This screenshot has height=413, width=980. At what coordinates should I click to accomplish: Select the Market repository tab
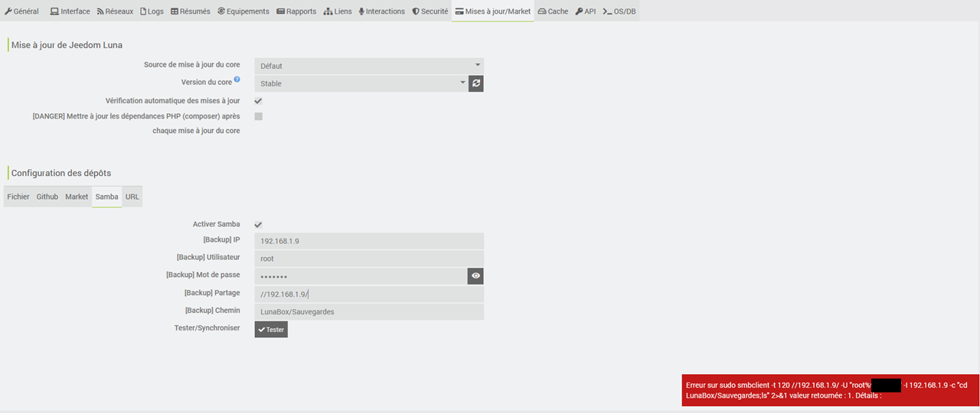(x=77, y=197)
